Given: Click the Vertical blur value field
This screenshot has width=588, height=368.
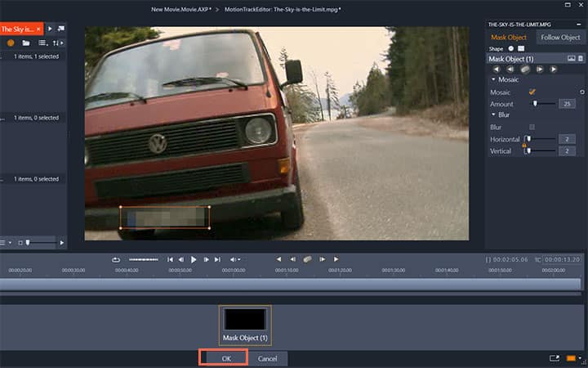Looking at the screenshot, I should point(567,151).
